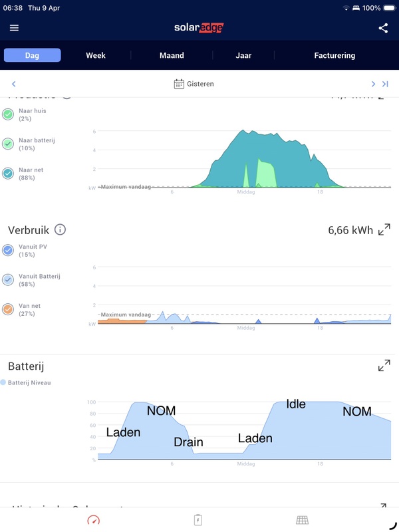Tap the Verbruik section title

pyautogui.click(x=29, y=230)
